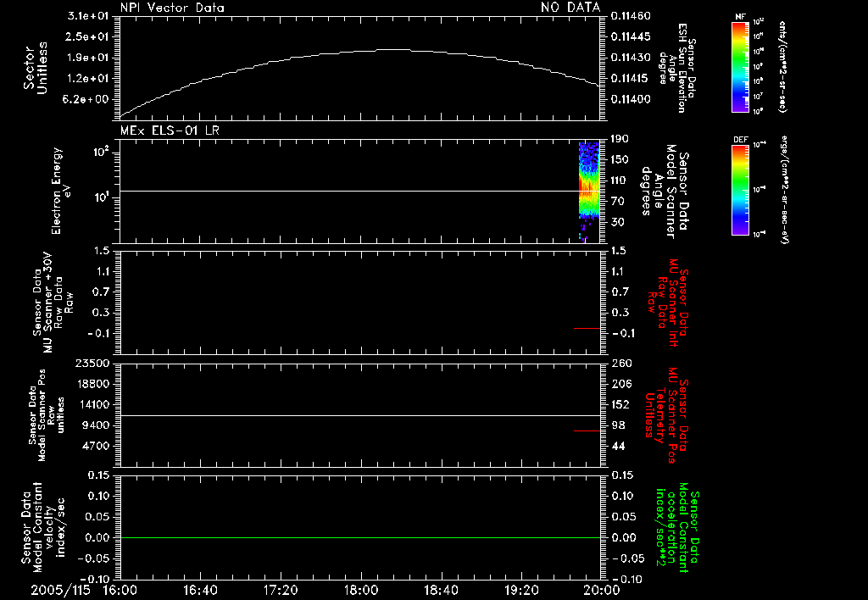Click the 'Sector Unitless' axis label
Image resolution: width=868 pixels, height=600 pixels.
point(36,68)
